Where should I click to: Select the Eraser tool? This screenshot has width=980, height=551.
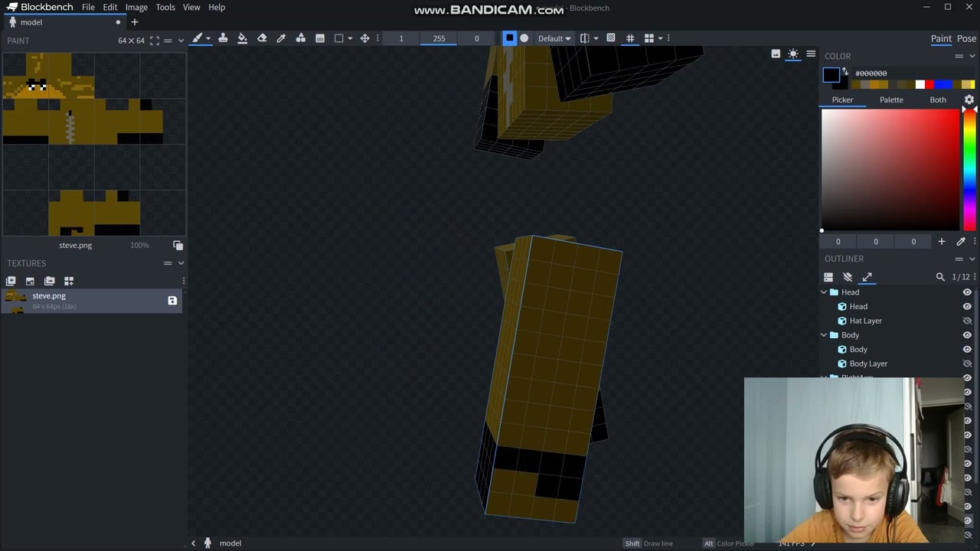(262, 38)
